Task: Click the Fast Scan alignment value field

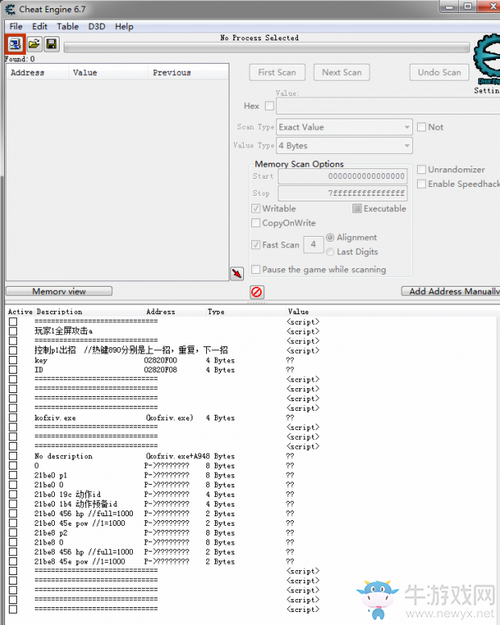Action: (313, 244)
